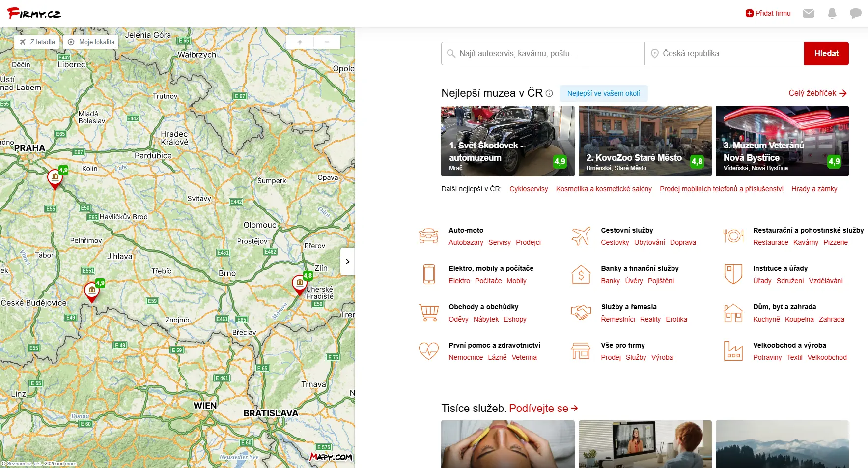868x468 pixels.
Task: Open the Pizzerie subcategory
Action: [x=836, y=242]
